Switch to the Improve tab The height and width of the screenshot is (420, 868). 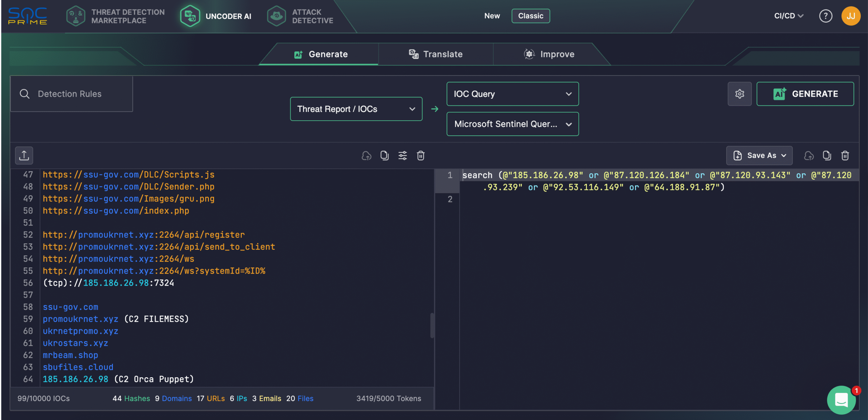pos(549,54)
